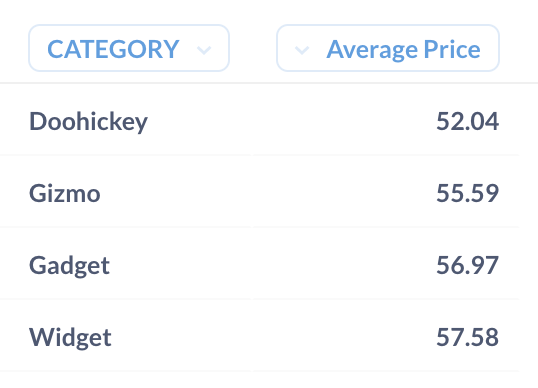Click the 52.04 average price value
The width and height of the screenshot is (538, 388).
[467, 121]
